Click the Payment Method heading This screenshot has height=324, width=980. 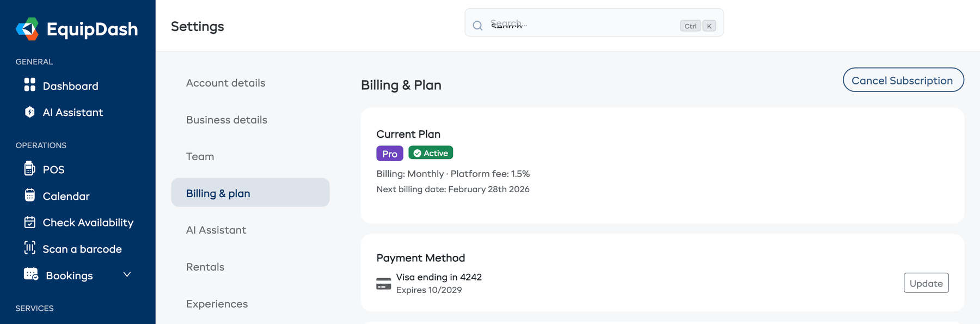pos(421,258)
